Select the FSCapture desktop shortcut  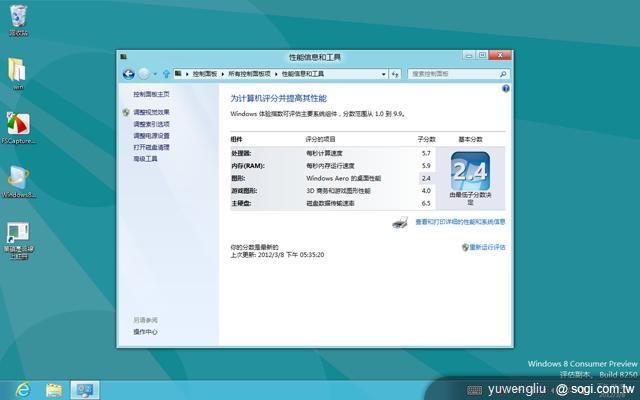pos(18,128)
